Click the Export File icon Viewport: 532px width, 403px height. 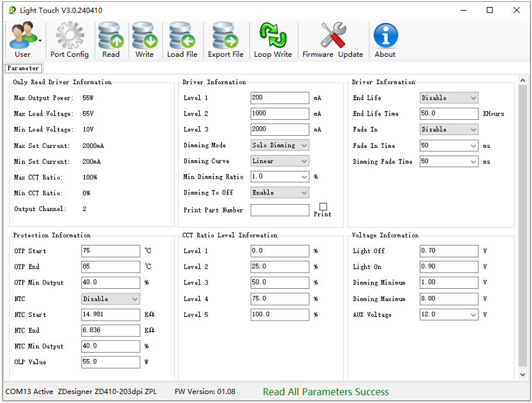[x=225, y=36]
